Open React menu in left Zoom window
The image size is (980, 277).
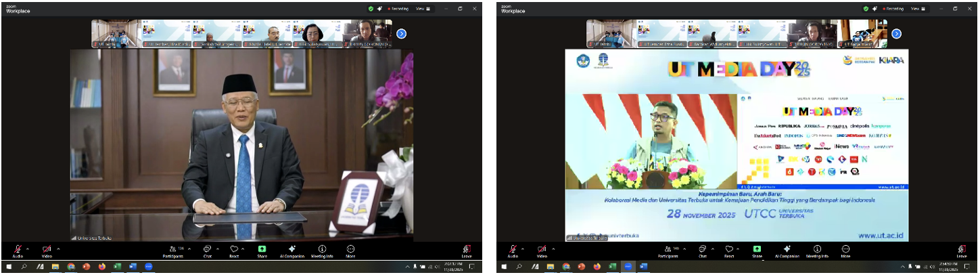234,251
